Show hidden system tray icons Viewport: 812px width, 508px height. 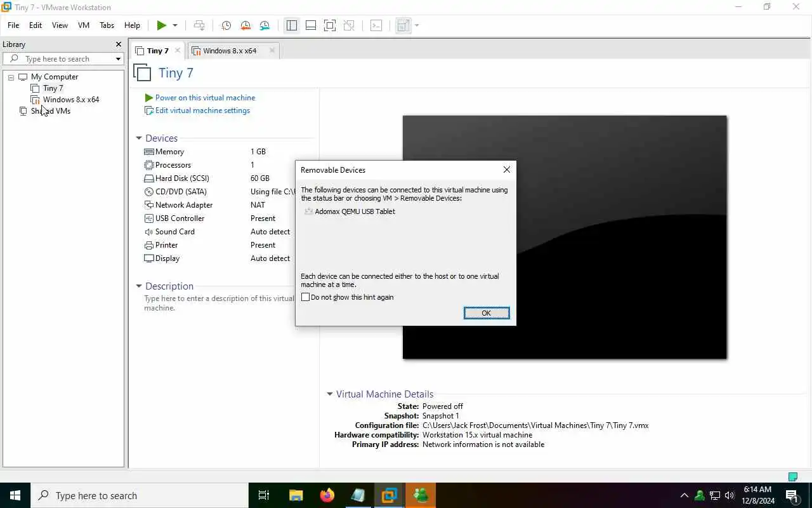[684, 495]
